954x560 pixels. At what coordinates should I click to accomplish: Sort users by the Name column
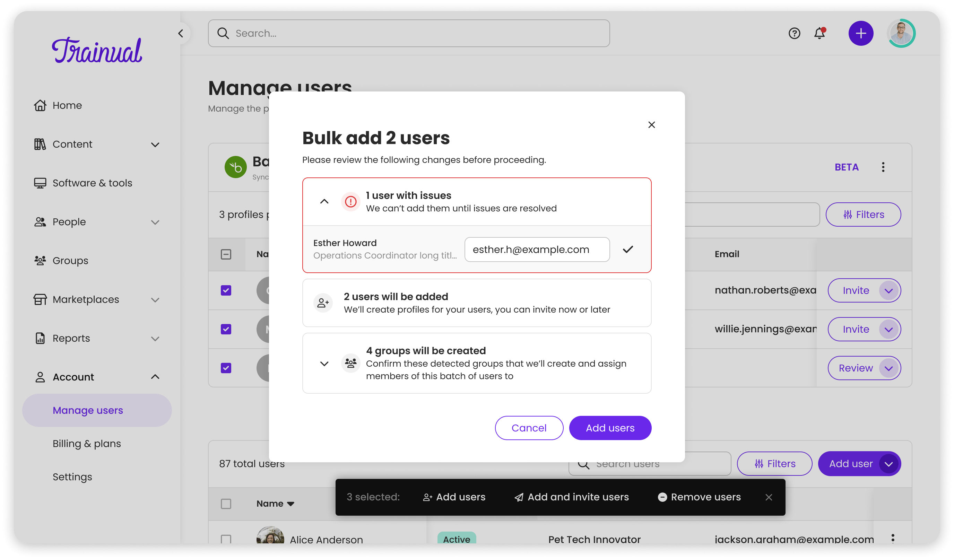pyautogui.click(x=275, y=504)
